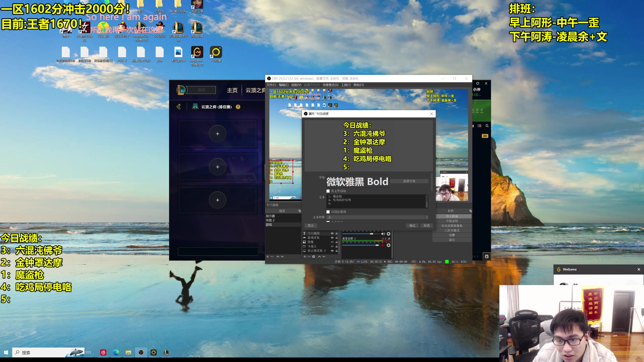Click the back chevron in League client
The width and height of the screenshot is (644, 362).
[179, 107]
